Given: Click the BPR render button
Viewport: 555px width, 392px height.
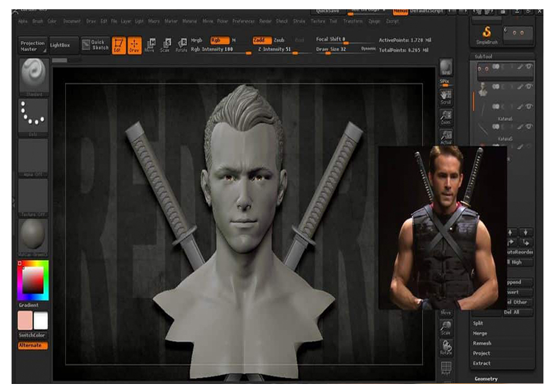Looking at the screenshot, I should click(x=446, y=67).
